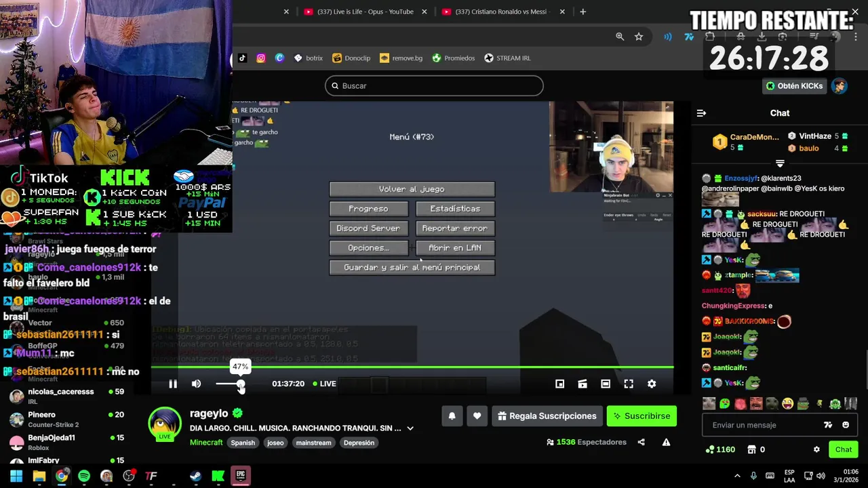Image resolution: width=868 pixels, height=488 pixels.
Task: Open the TikTok bookmark icon
Action: coord(243,58)
